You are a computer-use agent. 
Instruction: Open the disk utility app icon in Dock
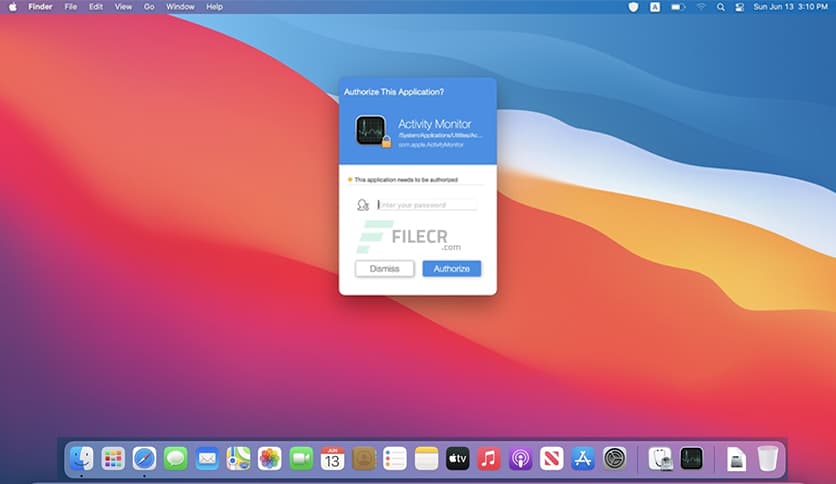(660, 458)
